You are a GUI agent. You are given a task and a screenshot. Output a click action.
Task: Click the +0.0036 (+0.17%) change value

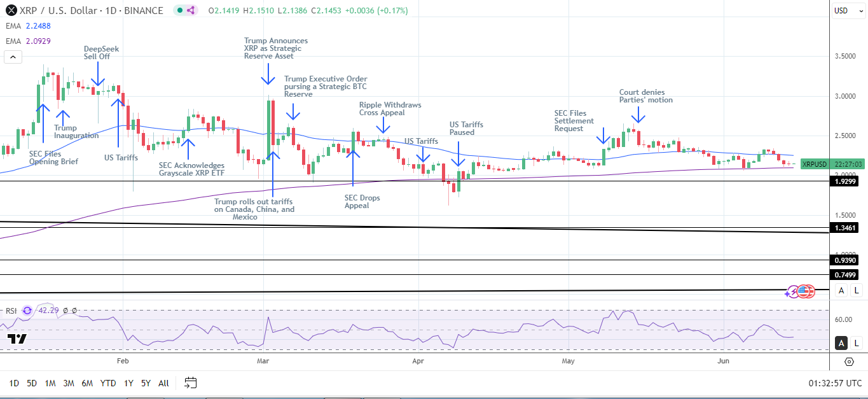[x=376, y=10]
